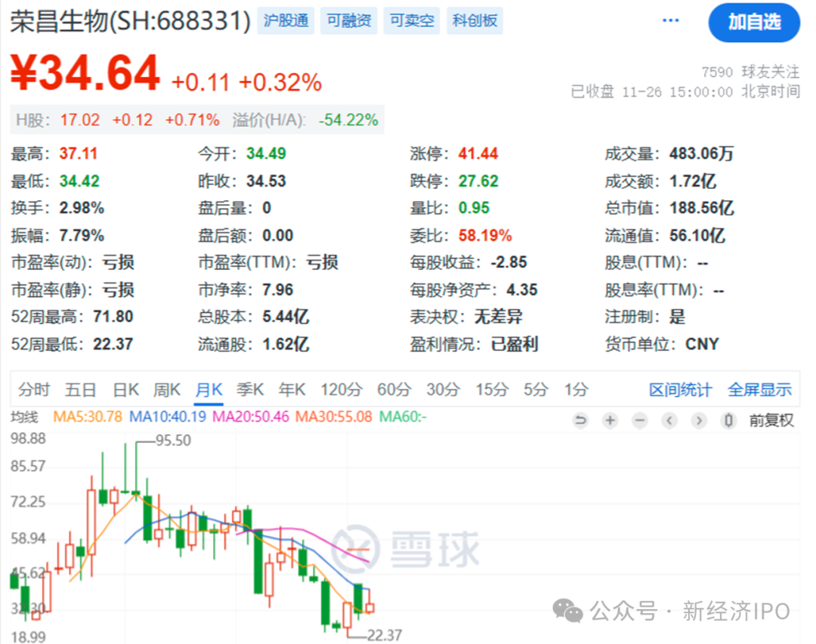Move chart left with the previous arrow
816x644 pixels.
(669, 420)
